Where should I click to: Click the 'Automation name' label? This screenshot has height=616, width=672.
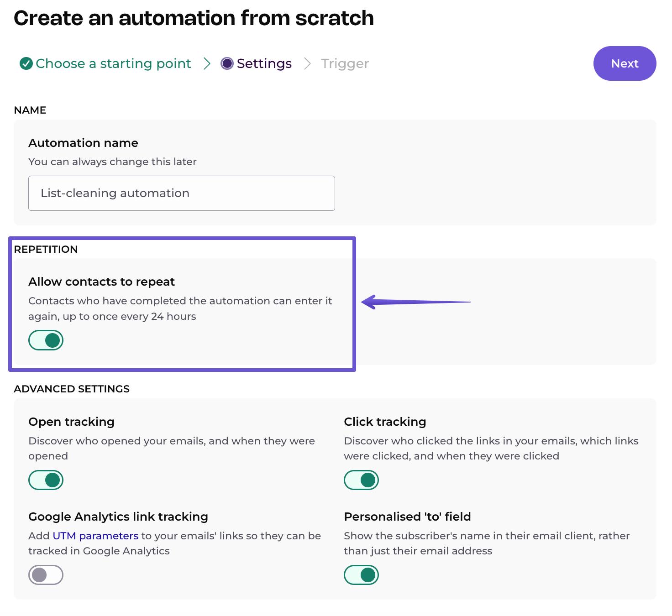83,143
